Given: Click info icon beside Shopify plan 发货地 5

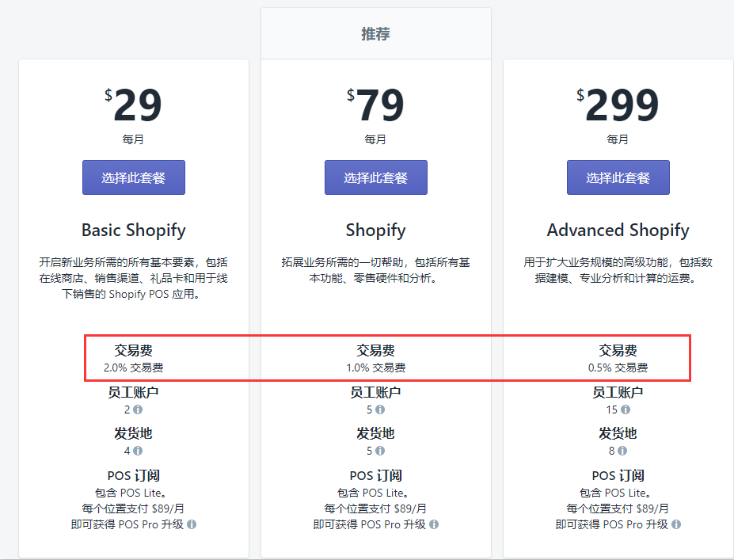Looking at the screenshot, I should [x=380, y=451].
